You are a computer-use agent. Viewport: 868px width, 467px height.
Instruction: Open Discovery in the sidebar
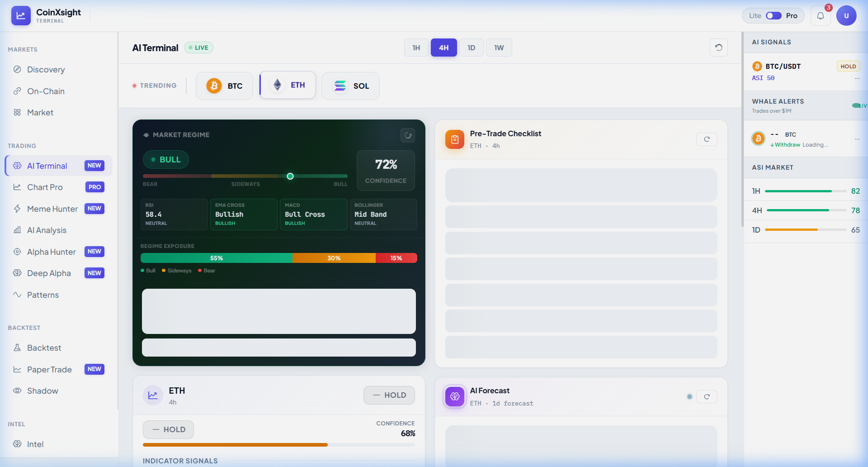[x=59, y=70]
